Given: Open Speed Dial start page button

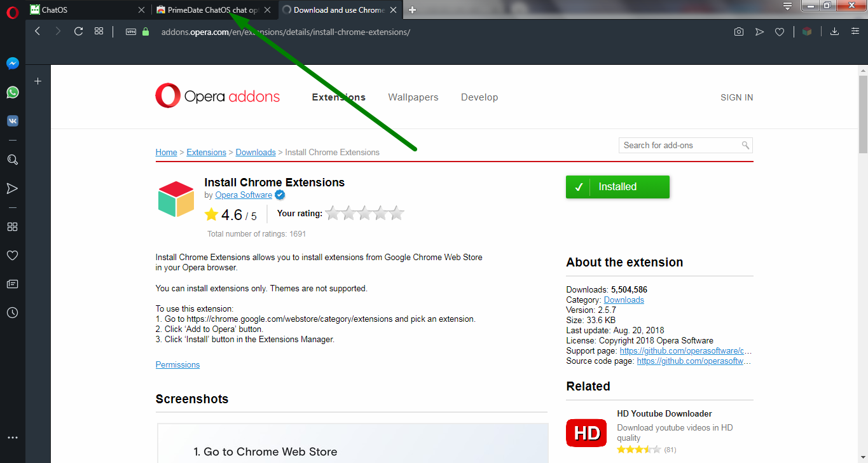Looking at the screenshot, I should (99, 31).
